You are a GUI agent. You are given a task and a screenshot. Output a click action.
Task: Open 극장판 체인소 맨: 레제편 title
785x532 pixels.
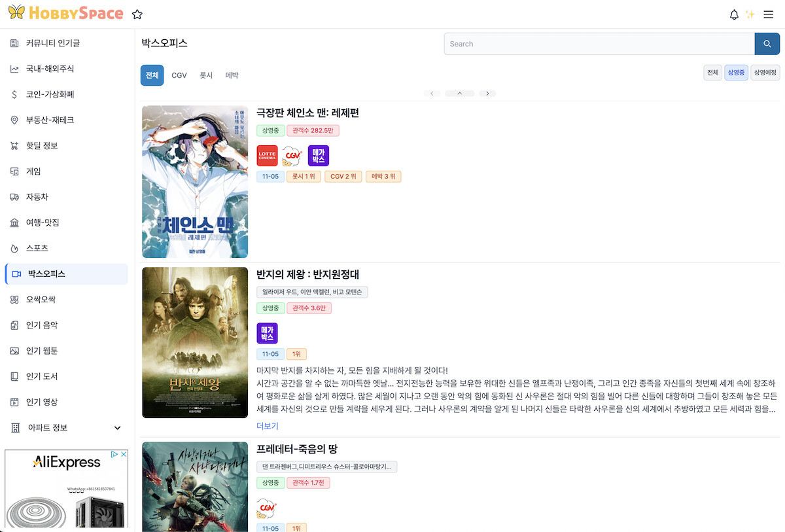[x=307, y=113]
